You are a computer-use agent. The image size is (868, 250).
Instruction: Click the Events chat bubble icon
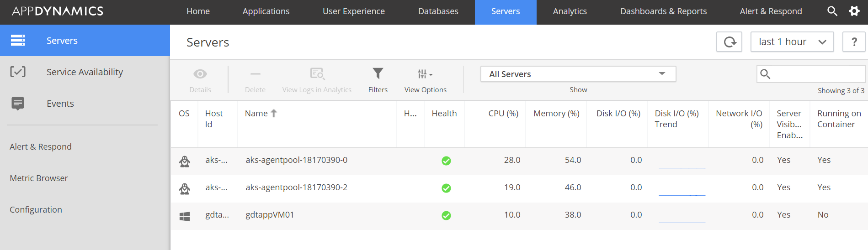[x=18, y=104]
